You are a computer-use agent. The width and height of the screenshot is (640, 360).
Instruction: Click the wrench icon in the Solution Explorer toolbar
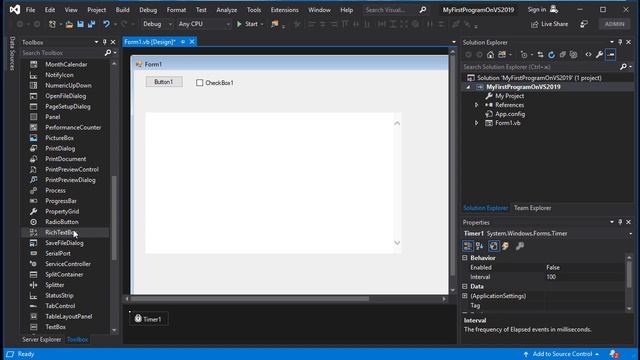[x=599, y=55]
